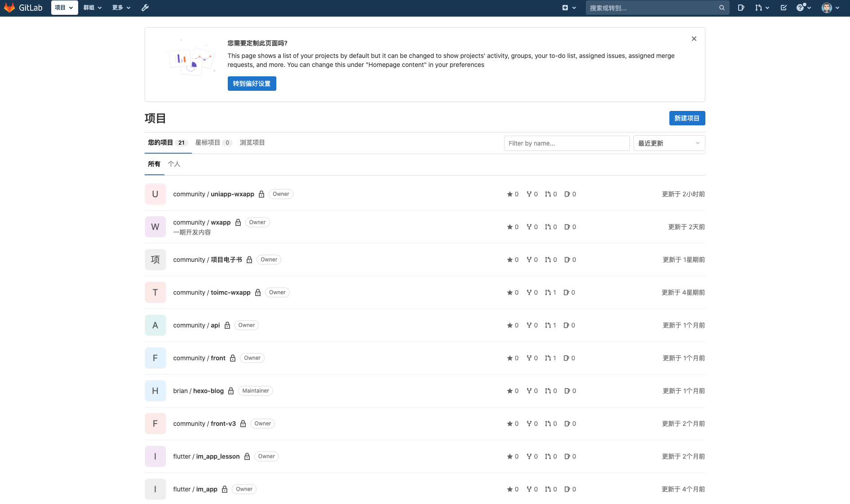
Task: Expand the 群组 menu in navbar
Action: click(x=93, y=8)
